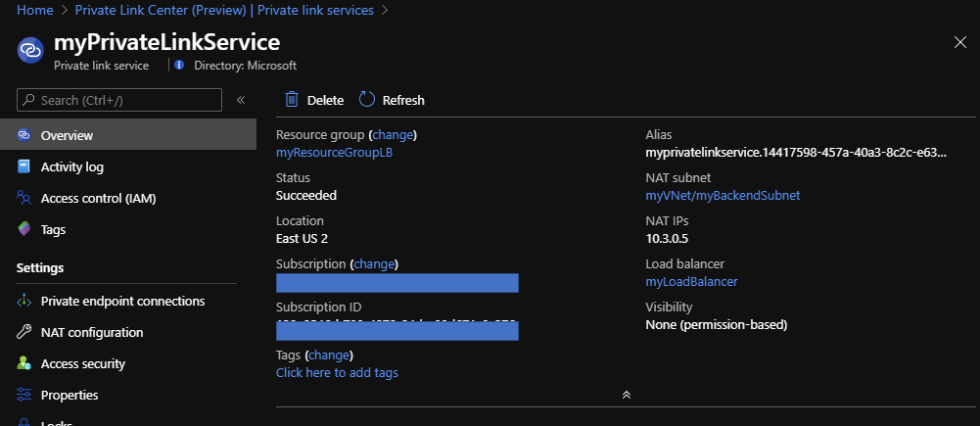980x426 pixels.
Task: Click the search magnifier icon
Action: pyautogui.click(x=28, y=100)
